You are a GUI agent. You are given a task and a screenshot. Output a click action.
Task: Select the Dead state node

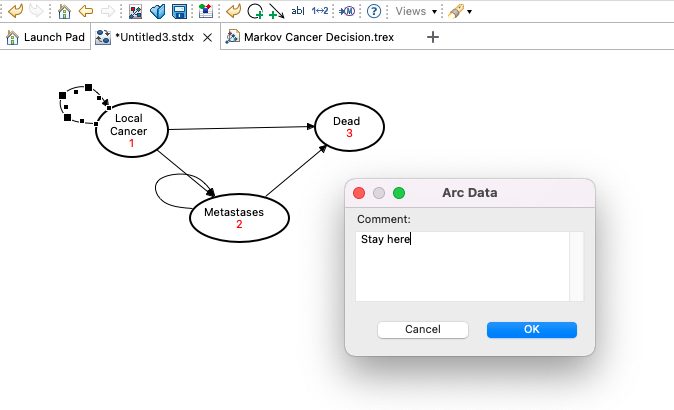[350, 126]
